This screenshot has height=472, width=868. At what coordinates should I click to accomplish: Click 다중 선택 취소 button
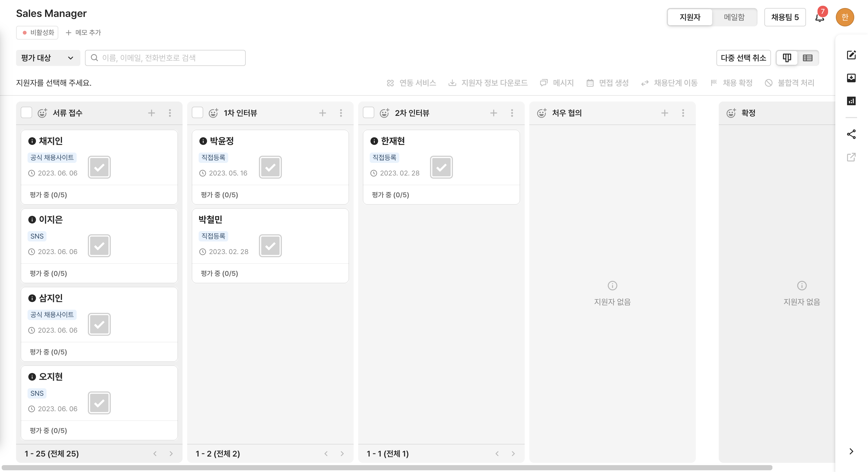click(743, 58)
